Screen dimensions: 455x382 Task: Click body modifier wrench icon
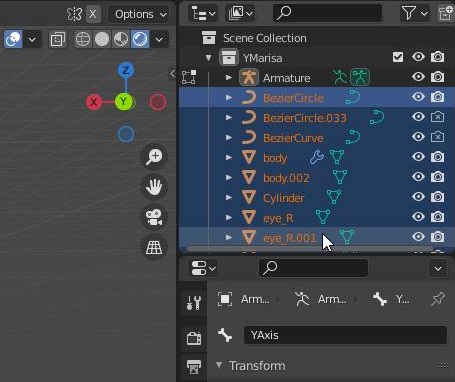317,157
